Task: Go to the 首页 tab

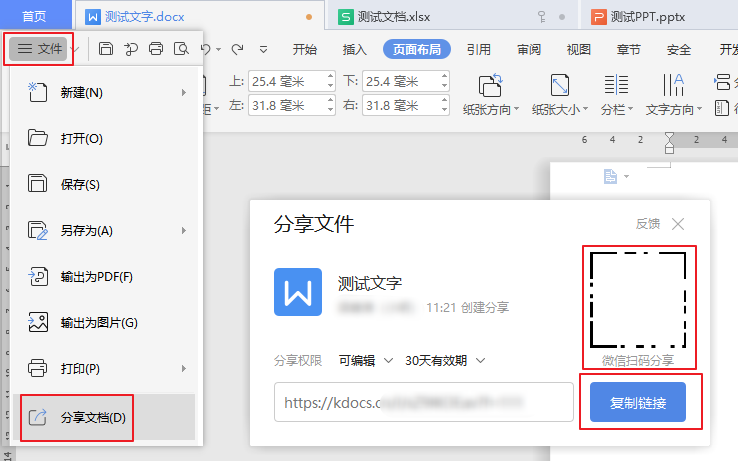Action: point(35,16)
